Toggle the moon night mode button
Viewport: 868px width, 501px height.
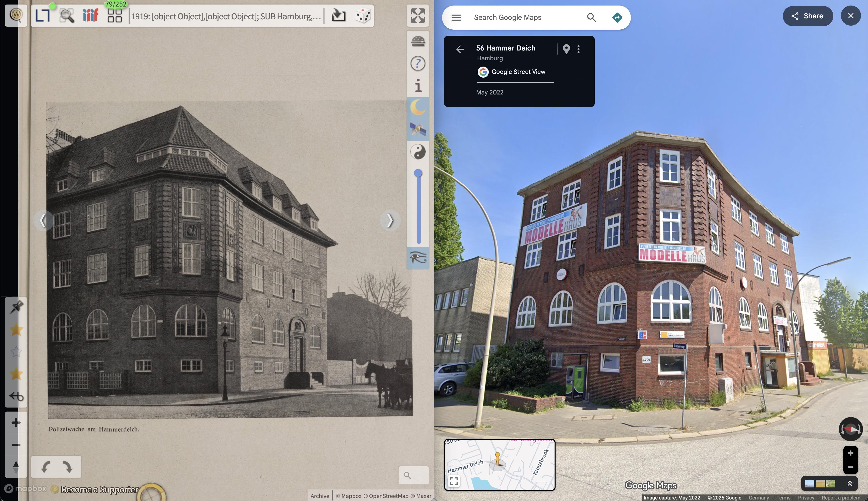tap(418, 108)
